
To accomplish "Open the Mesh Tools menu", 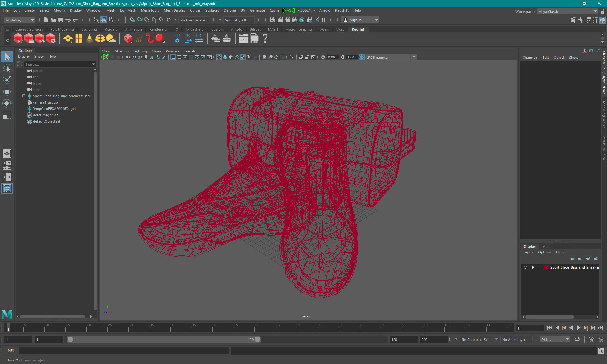I will [x=150, y=10].
